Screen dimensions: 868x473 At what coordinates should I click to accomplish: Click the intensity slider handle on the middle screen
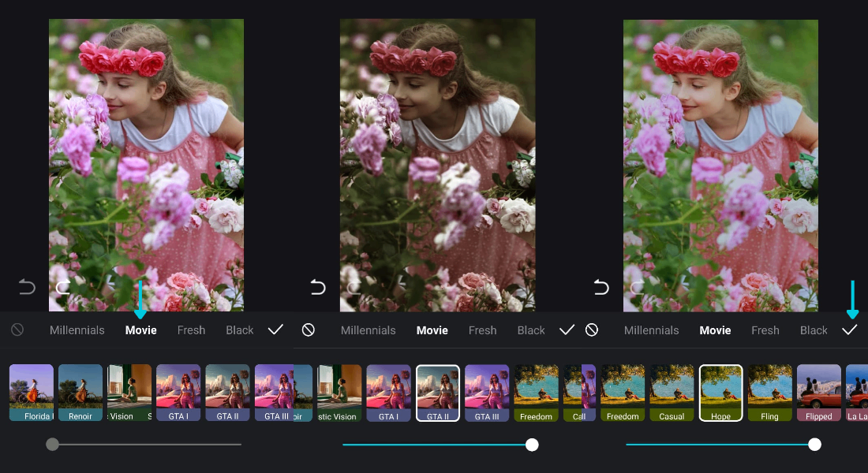(532, 445)
